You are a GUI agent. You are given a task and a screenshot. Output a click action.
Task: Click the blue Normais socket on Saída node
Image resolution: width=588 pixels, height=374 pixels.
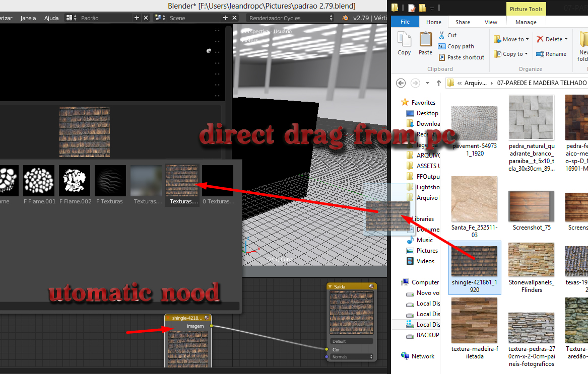(326, 357)
